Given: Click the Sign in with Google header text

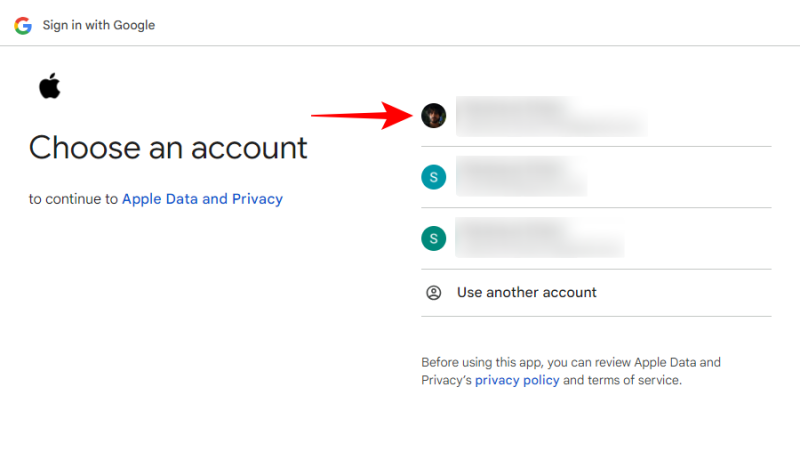Looking at the screenshot, I should (99, 25).
